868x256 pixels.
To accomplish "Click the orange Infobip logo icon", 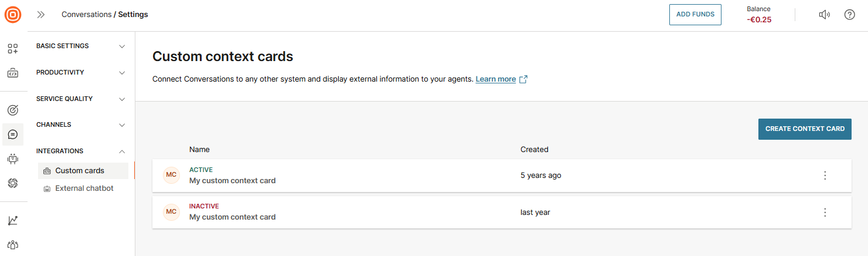I will (x=13, y=15).
